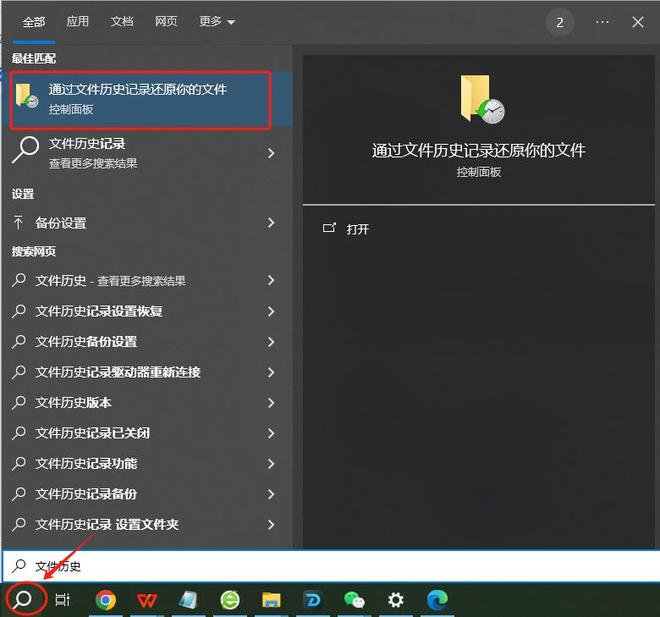
Task: Open WeChat from the taskbar
Action: [354, 600]
